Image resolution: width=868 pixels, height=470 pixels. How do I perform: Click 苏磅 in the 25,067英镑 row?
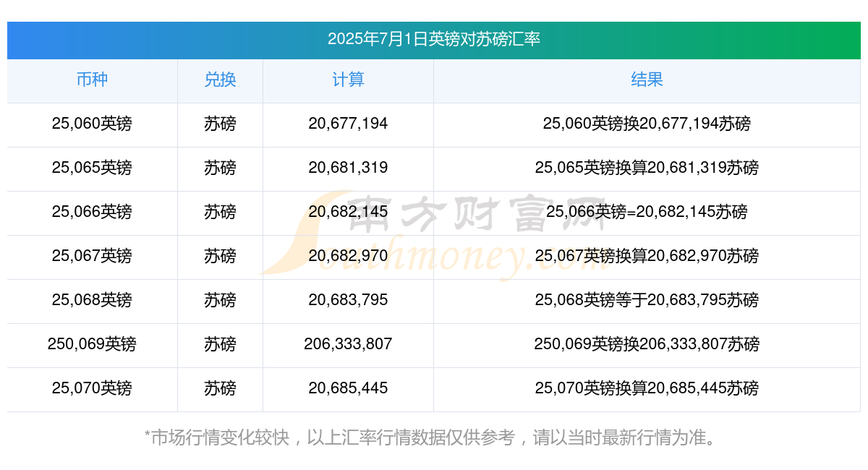pos(220,256)
